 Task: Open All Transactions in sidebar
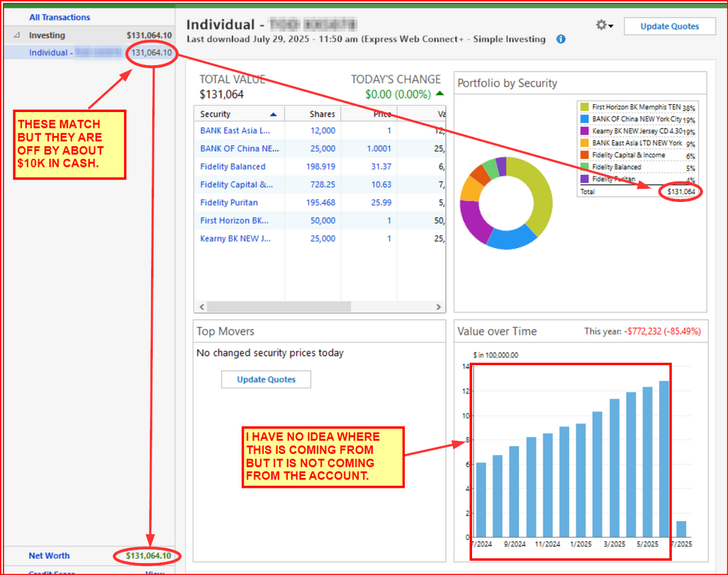pyautogui.click(x=60, y=17)
